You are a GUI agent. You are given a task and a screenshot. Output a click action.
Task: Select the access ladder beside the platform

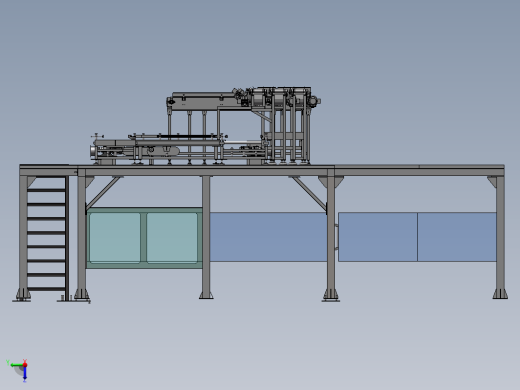click(x=45, y=238)
